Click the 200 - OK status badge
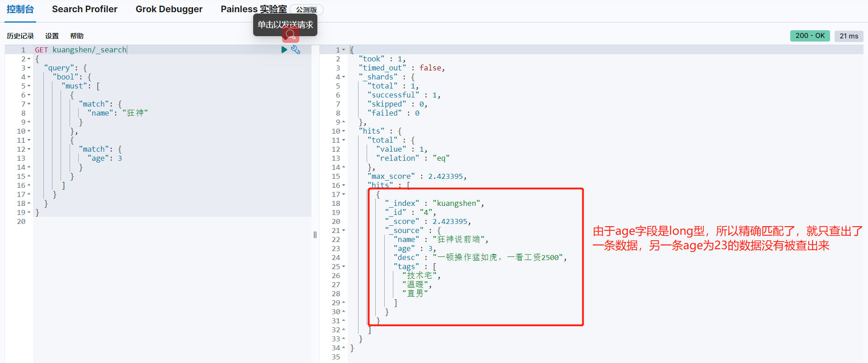 [810, 36]
